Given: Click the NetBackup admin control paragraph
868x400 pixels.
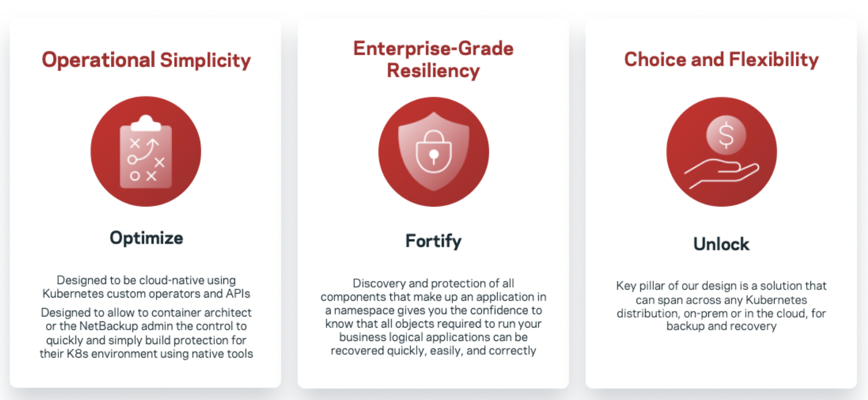Looking at the screenshot, I should [146, 333].
